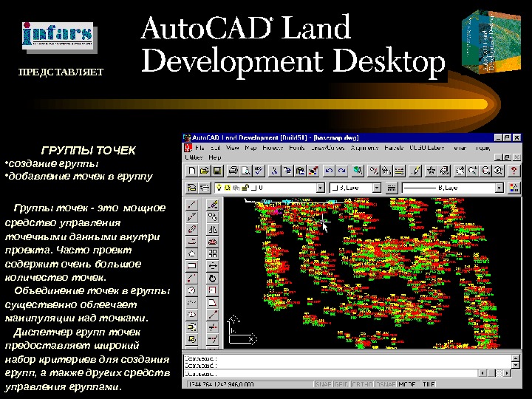
Task: Select the Ellipse draw tool
Action: point(192,315)
